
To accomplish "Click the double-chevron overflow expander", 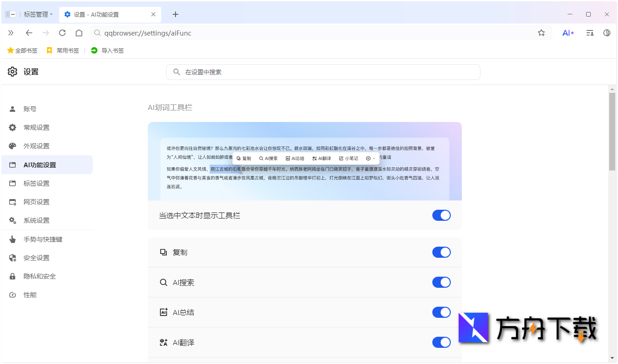I will [10, 33].
